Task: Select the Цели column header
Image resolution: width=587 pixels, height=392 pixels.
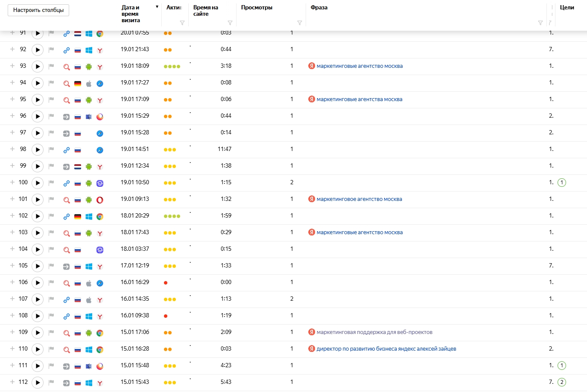Action: (567, 8)
